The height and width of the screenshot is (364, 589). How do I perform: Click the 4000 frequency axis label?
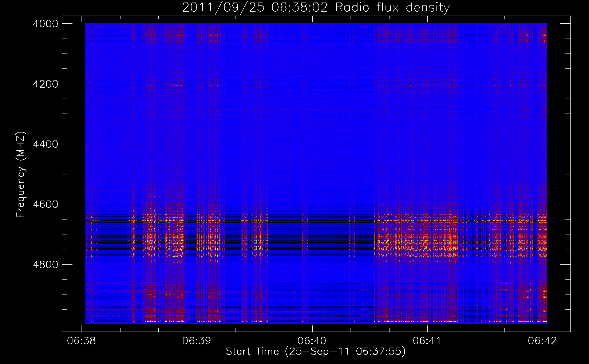46,24
